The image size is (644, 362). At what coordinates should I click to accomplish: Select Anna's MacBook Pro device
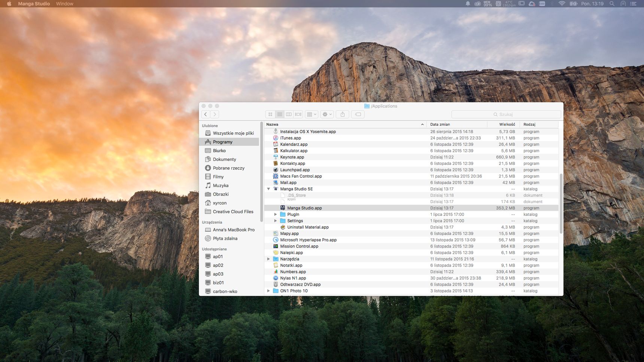click(x=229, y=230)
